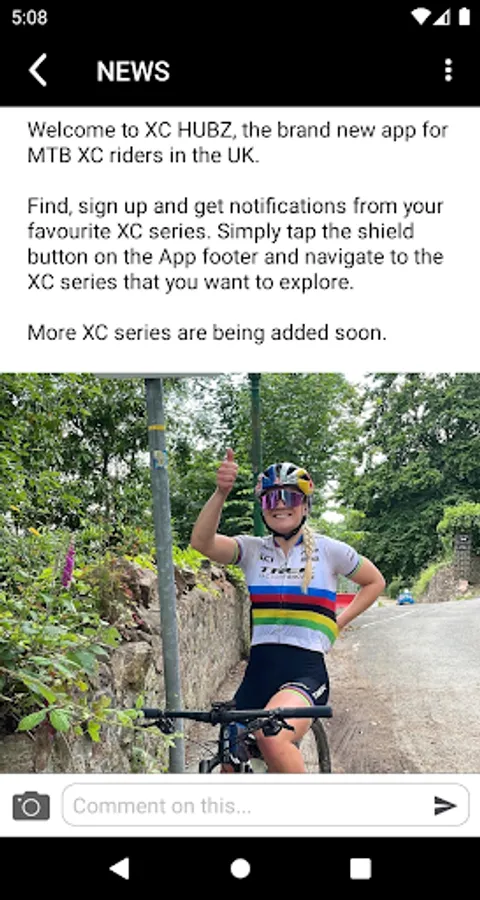Open recent apps with square button
The image size is (480, 900).
pos(360,868)
